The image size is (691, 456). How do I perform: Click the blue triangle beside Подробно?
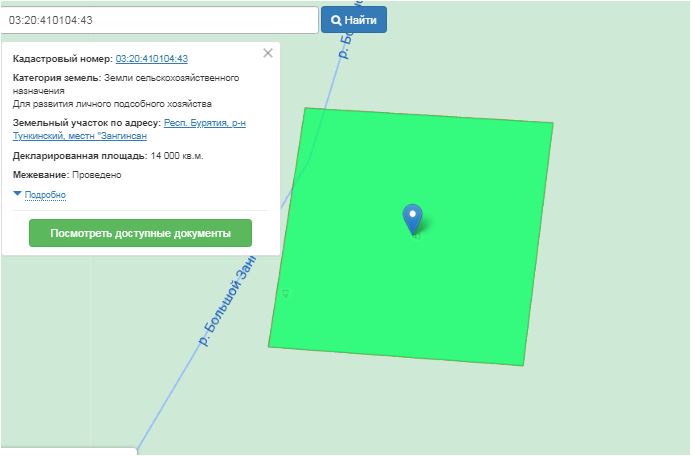coord(18,194)
